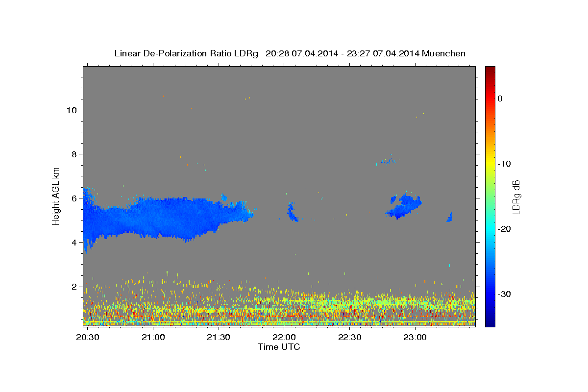The height and width of the screenshot is (392, 588).
Task: Click the '8' height tick label
Action: (x=73, y=154)
